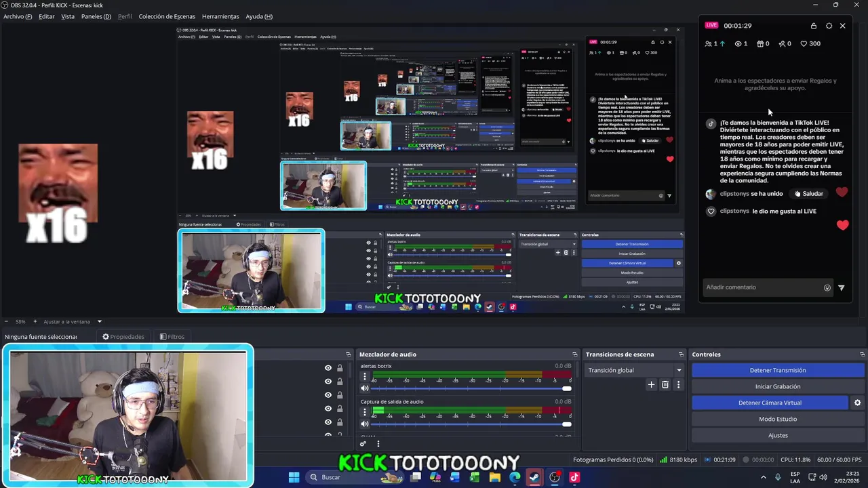Screen dimensions: 868x488
Task: Click the 58% preview zoom value
Action: click(20, 321)
